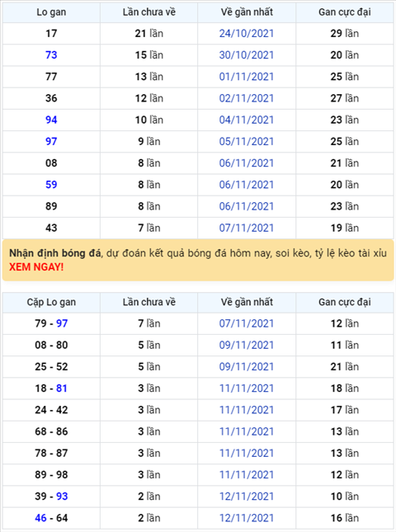Image resolution: width=396 pixels, height=532 pixels.
Task: Click 'Gan cực đại' header in second table
Action: coord(345,302)
